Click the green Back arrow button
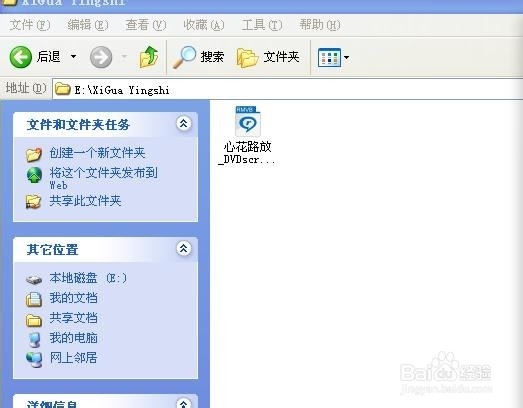 pyautogui.click(x=21, y=57)
